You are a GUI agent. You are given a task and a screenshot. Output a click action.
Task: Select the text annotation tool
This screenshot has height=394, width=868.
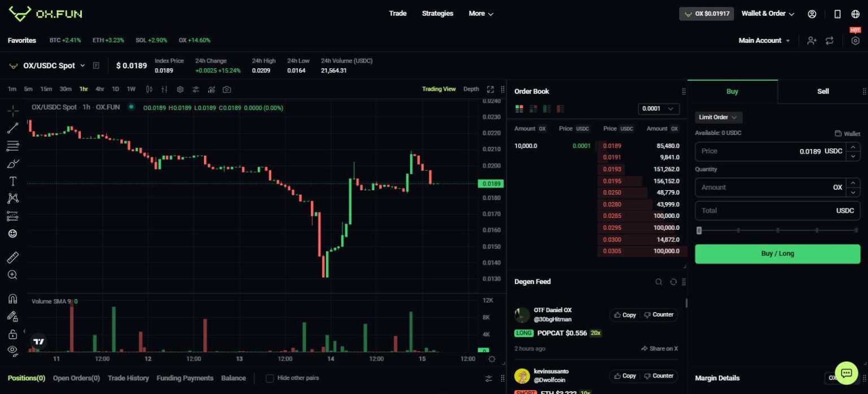[x=12, y=181]
